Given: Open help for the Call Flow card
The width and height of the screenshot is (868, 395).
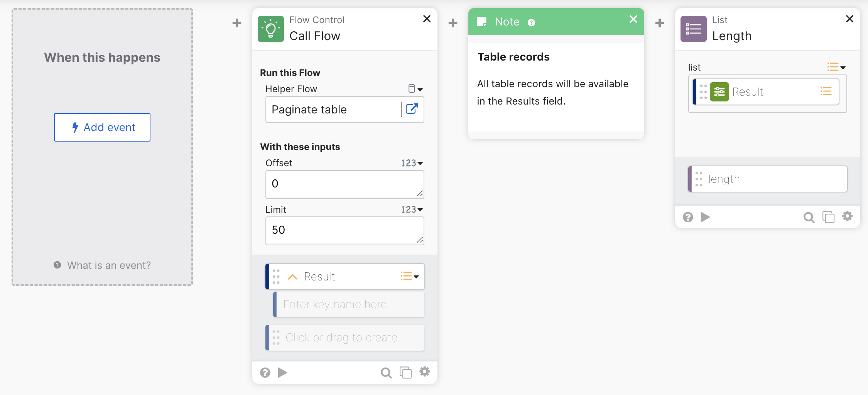Looking at the screenshot, I should tap(265, 372).
